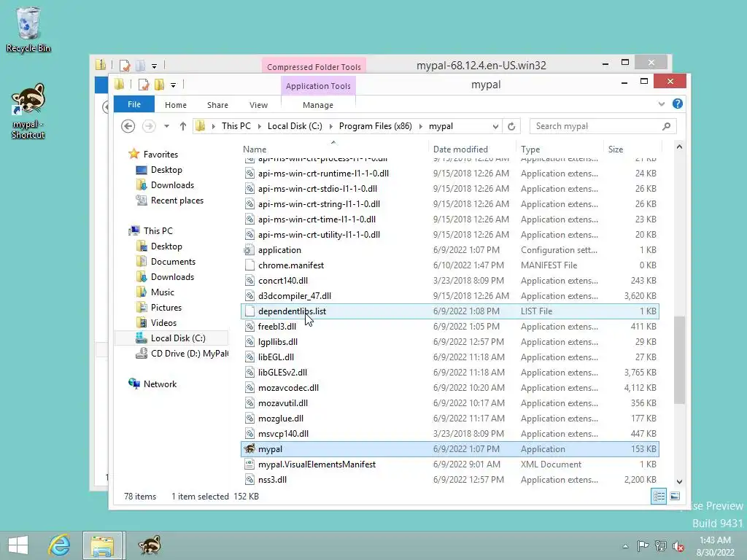
Task: Refresh the mypal folder view
Action: coord(511,126)
